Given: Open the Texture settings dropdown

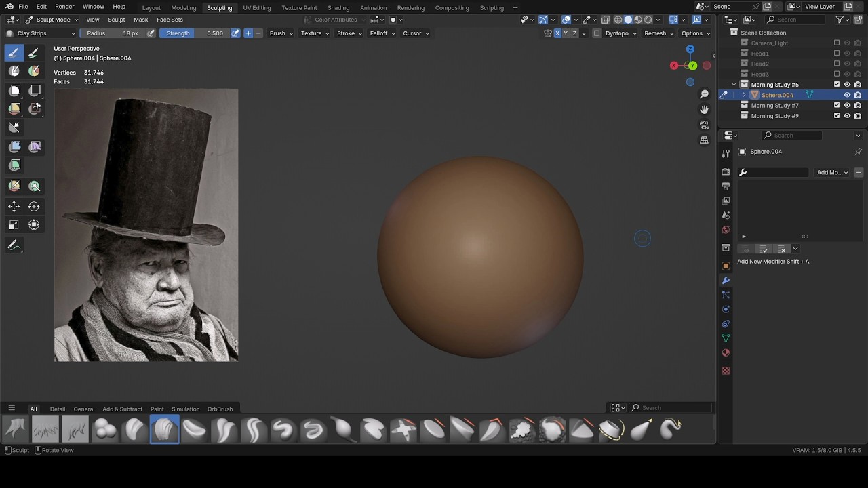Looking at the screenshot, I should coord(314,33).
